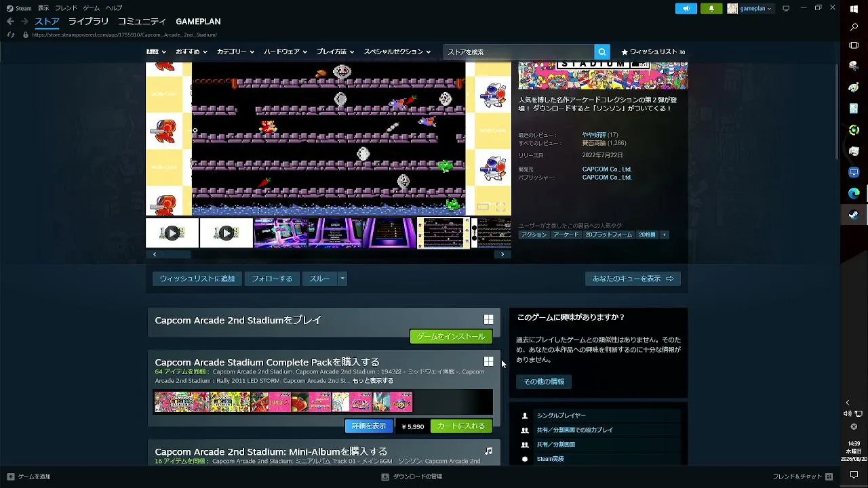Click the Steam taskbar icon

(x=854, y=215)
